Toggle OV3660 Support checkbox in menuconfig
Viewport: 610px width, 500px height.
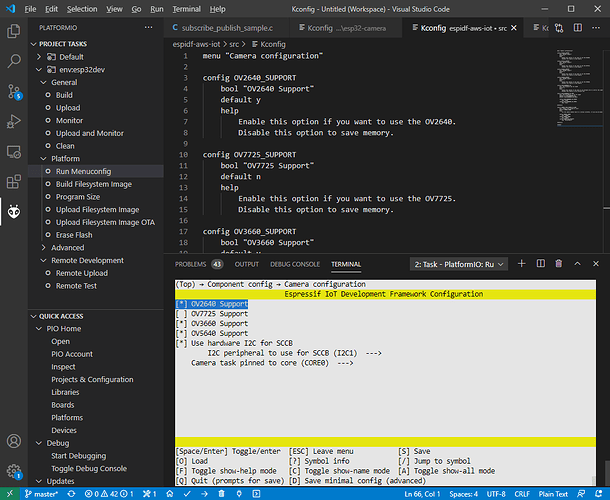tap(181, 323)
